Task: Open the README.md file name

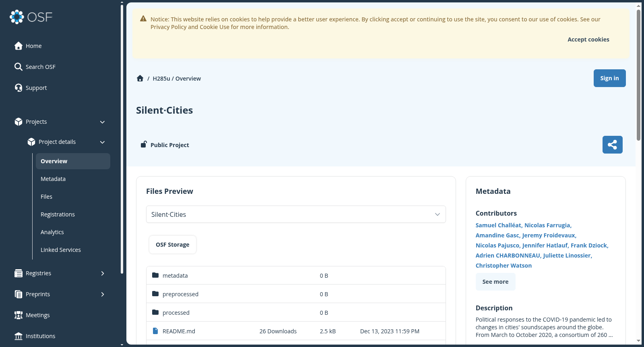Action: (x=179, y=331)
